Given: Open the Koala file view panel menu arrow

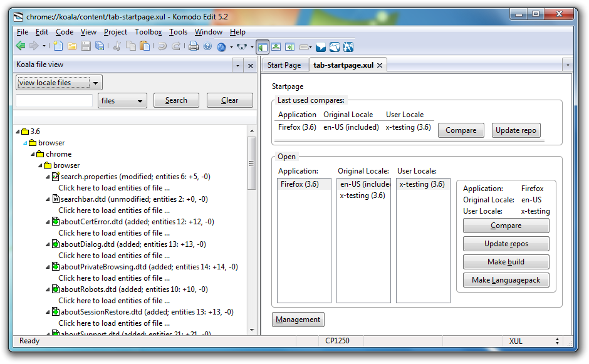Looking at the screenshot, I should 237,66.
